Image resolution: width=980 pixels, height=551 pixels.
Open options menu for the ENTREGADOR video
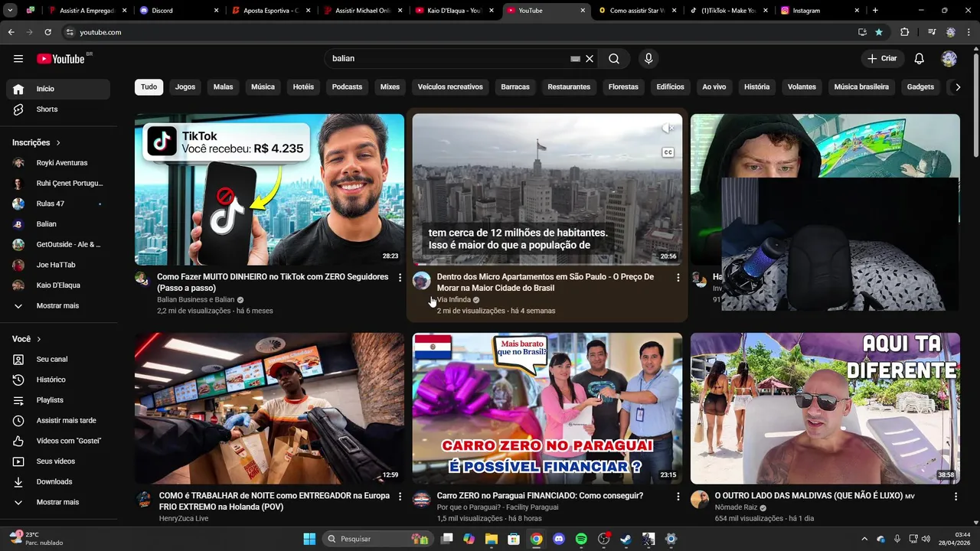[x=400, y=497]
